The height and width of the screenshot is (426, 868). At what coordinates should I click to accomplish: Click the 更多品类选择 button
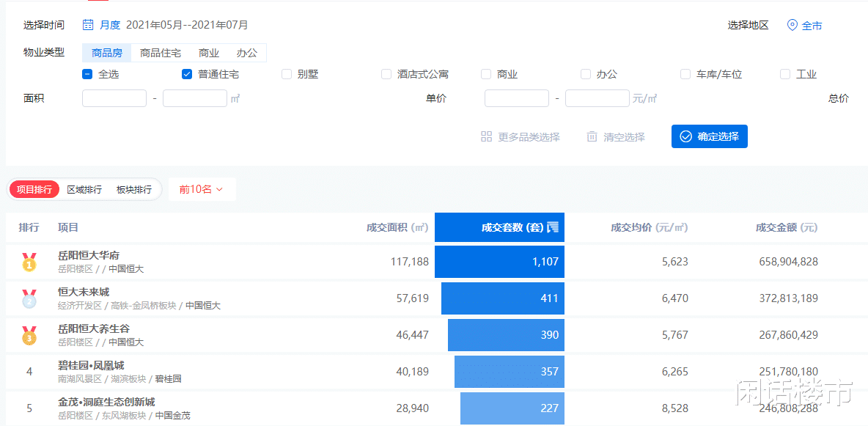(x=521, y=137)
